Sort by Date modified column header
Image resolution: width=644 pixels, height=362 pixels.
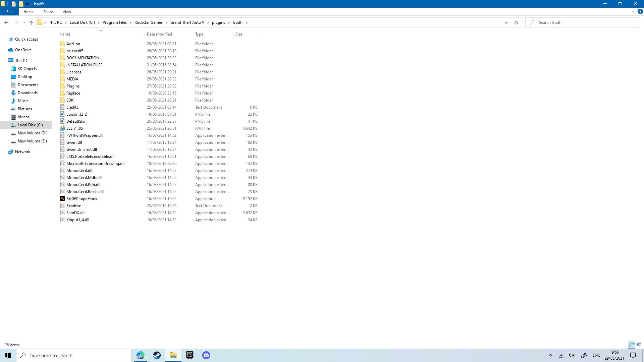[x=159, y=34]
